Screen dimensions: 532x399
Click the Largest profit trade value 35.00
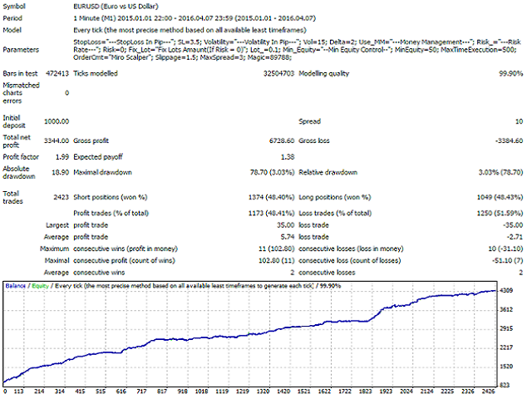[285, 225]
